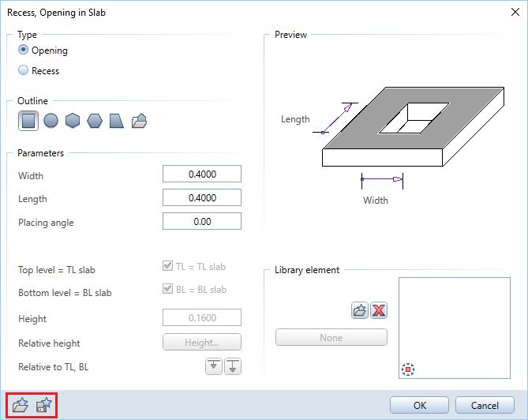The width and height of the screenshot is (528, 420).
Task: Click the relative to bottom level icon
Action: [x=233, y=366]
